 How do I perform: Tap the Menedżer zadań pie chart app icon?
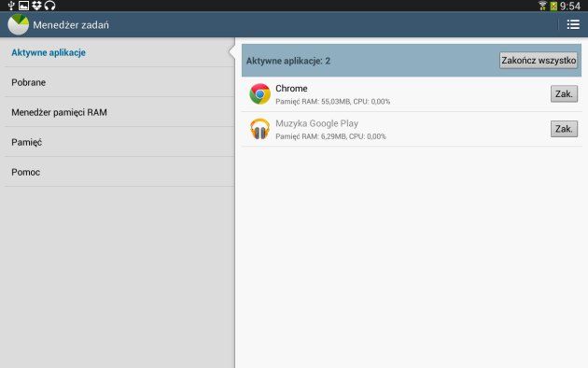(18, 25)
